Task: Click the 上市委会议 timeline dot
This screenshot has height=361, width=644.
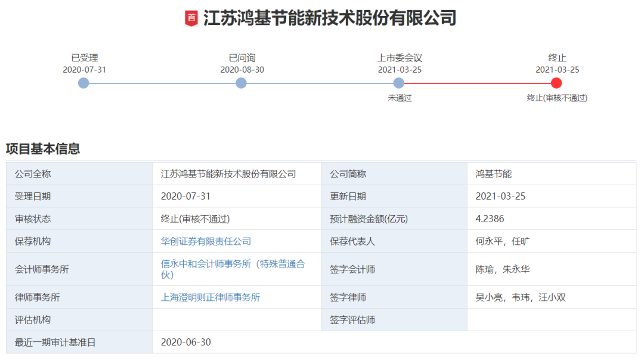Action: (398, 83)
